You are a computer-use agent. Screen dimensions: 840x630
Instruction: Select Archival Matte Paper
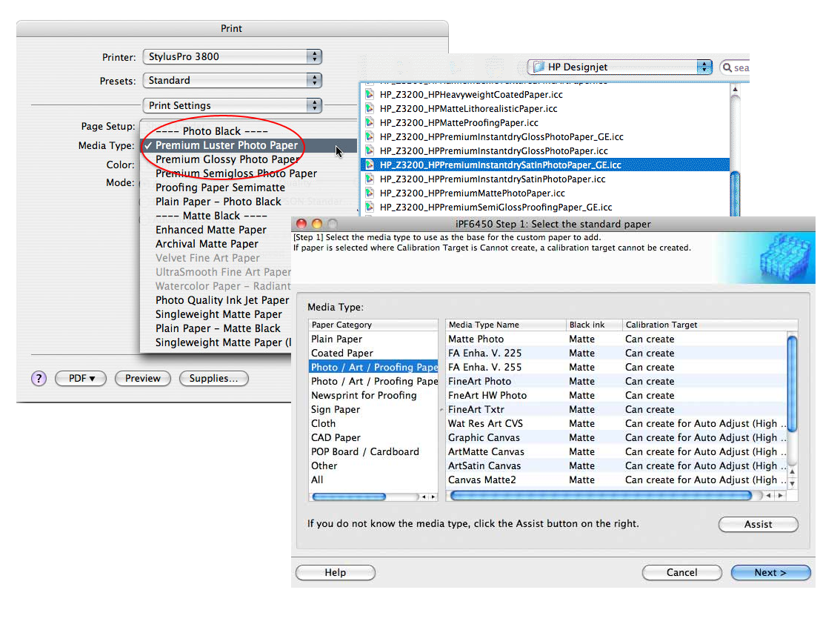point(207,244)
